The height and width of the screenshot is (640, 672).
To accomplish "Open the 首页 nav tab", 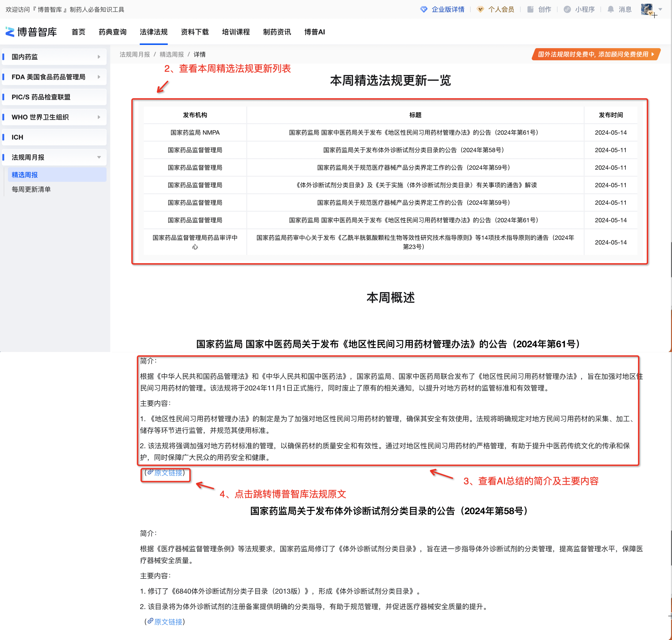I will pyautogui.click(x=78, y=32).
